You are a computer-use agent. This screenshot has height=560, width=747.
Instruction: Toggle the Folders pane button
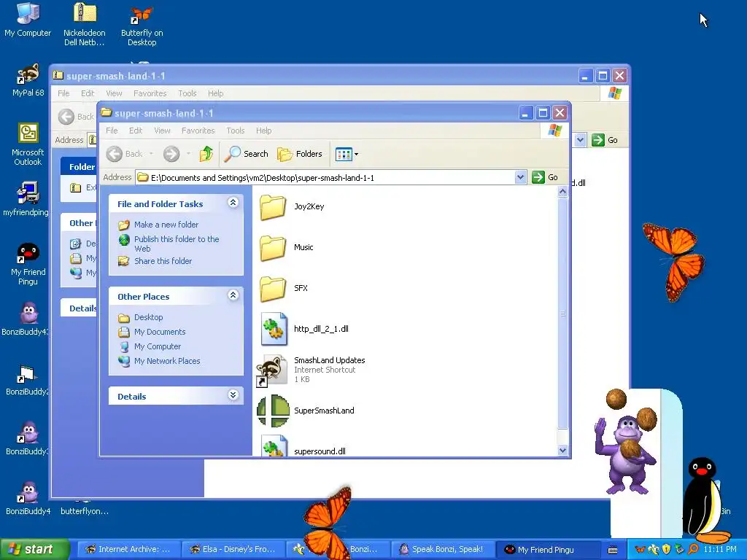300,154
